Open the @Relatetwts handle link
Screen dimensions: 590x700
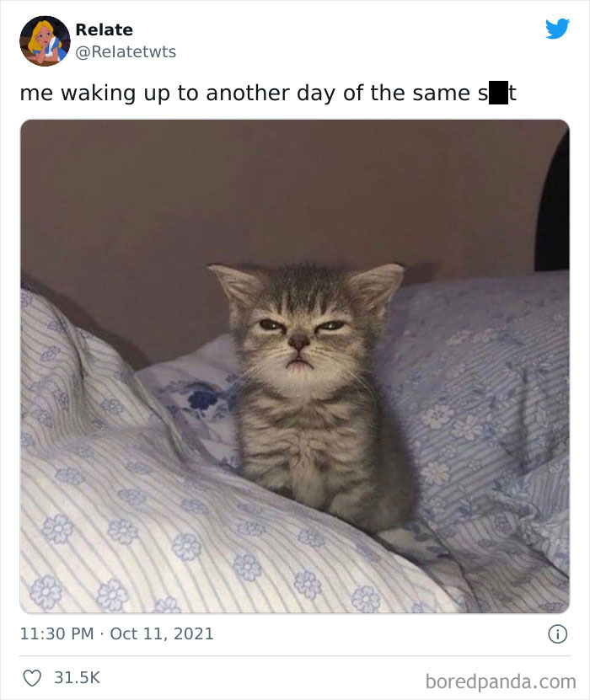(126, 51)
